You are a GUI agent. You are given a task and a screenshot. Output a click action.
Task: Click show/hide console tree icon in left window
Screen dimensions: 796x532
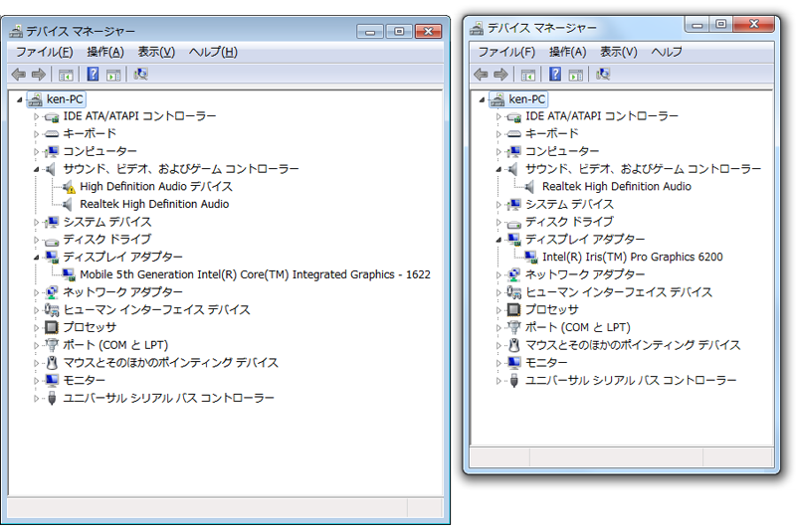tap(66, 75)
